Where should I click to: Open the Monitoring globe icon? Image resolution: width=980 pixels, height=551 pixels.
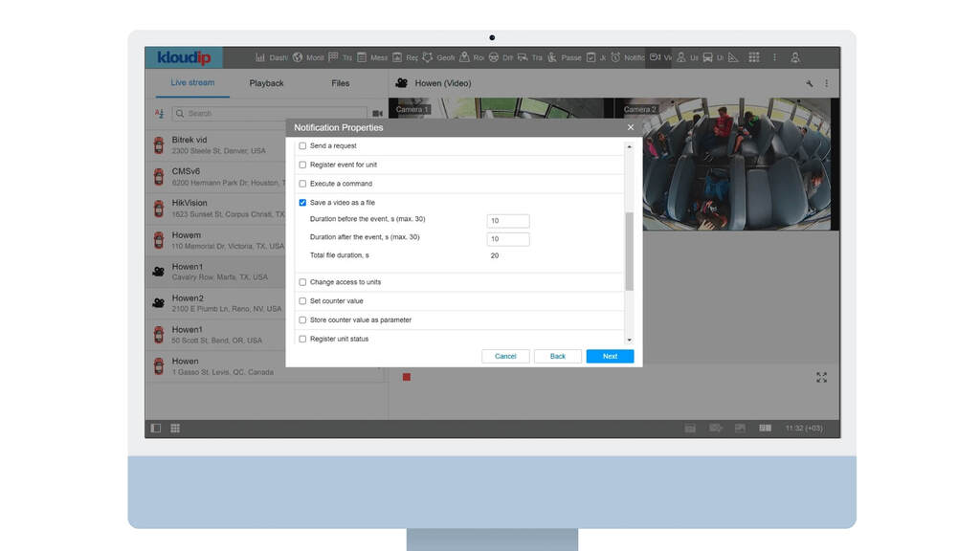(x=298, y=57)
